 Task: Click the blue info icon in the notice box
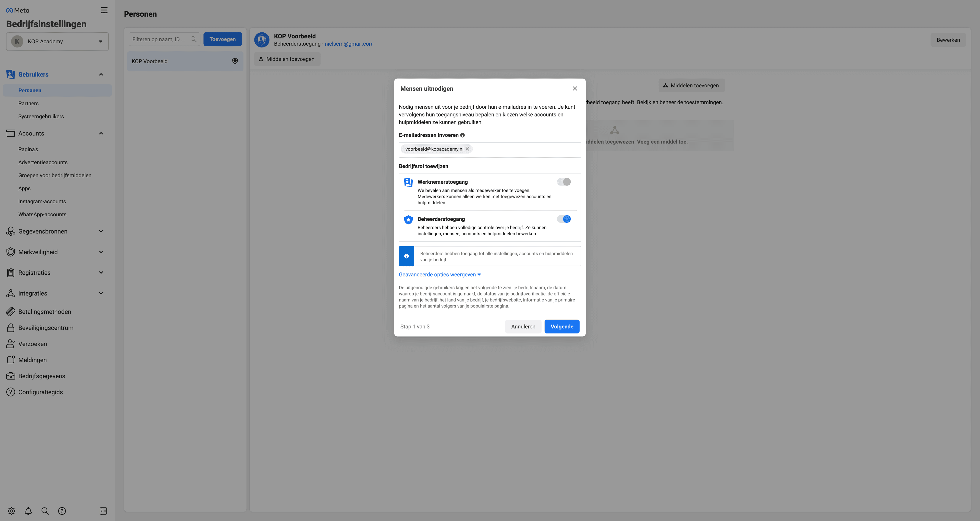406,256
